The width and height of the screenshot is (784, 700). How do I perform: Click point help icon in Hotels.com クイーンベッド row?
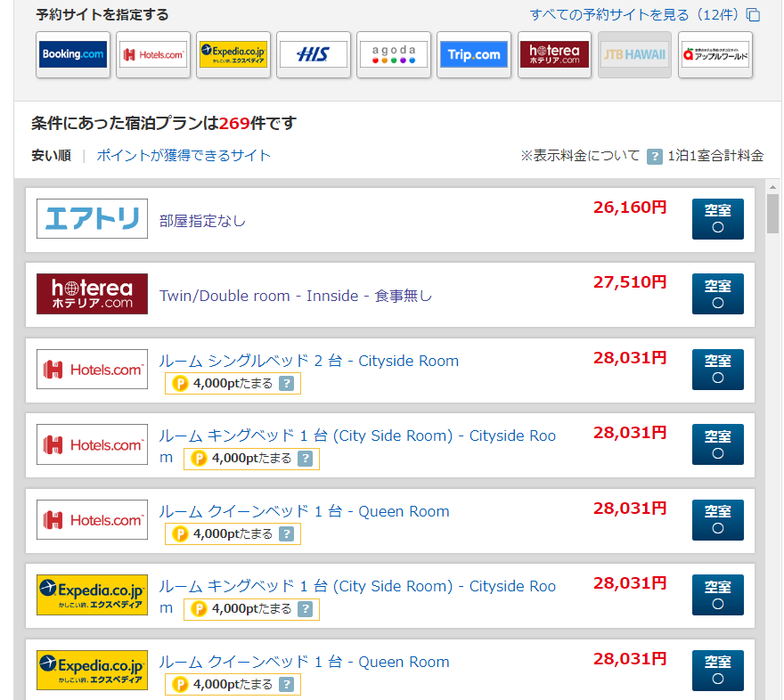click(x=286, y=534)
